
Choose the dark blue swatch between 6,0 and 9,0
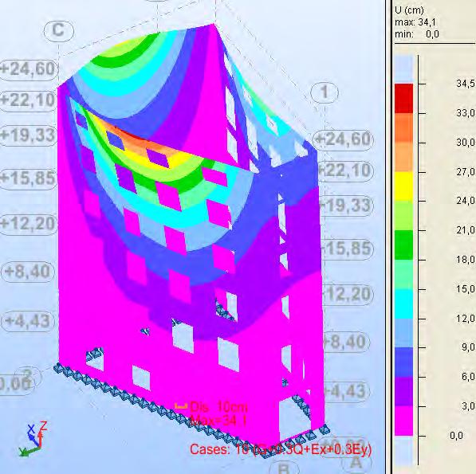coord(403,362)
